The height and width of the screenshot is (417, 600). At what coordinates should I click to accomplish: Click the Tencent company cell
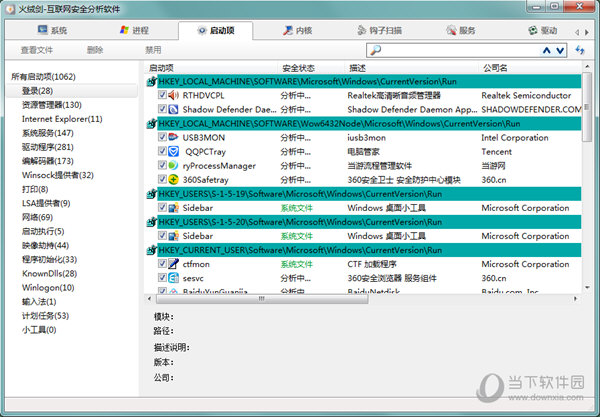(x=496, y=151)
